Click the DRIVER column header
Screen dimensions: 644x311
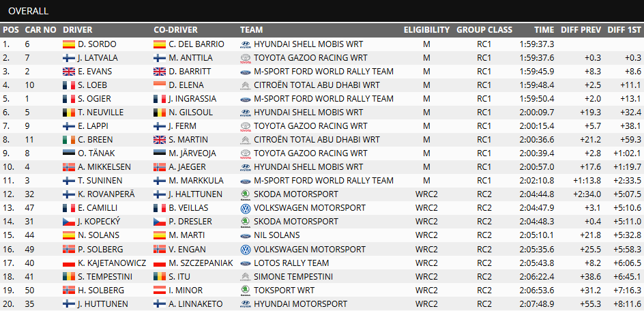click(77, 30)
